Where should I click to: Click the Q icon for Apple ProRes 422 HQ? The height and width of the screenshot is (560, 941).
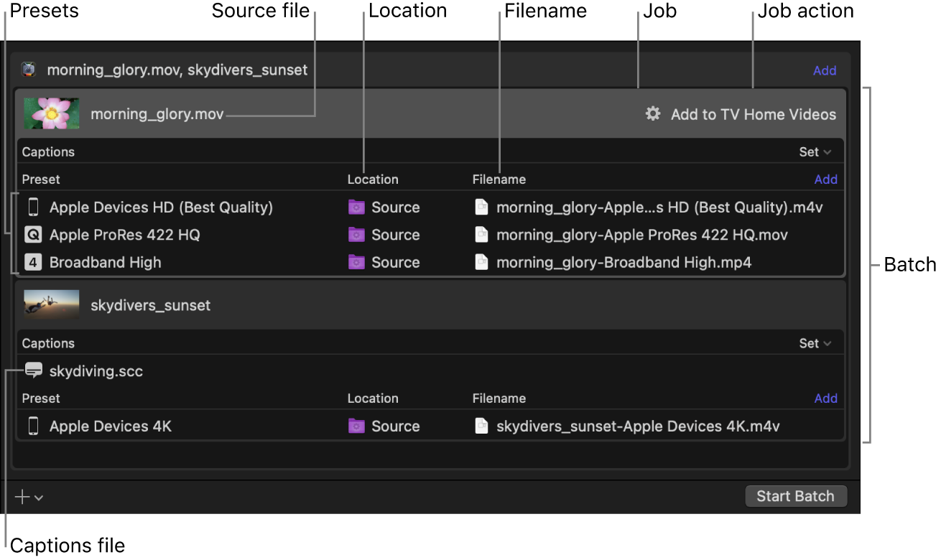coord(33,235)
